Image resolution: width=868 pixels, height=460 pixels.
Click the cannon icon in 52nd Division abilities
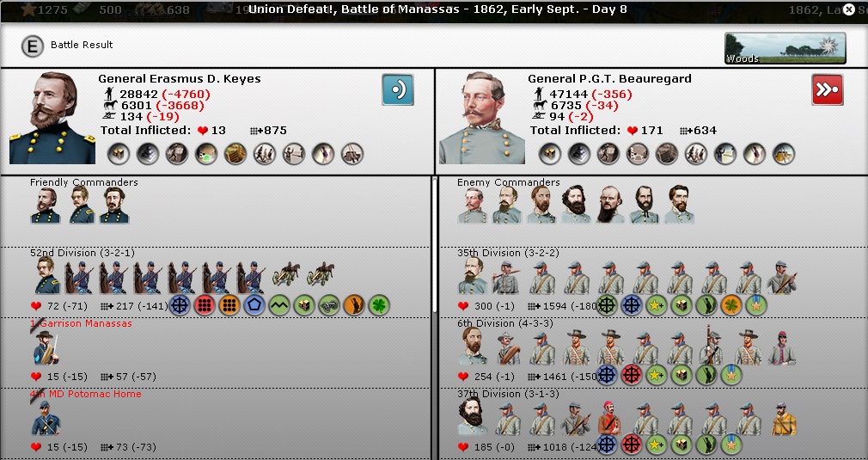click(329, 305)
